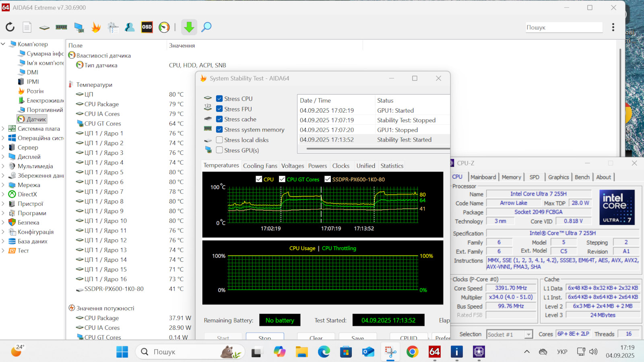Expand the Системна плата tree node
The width and height of the screenshot is (644, 362).
pos(3,129)
